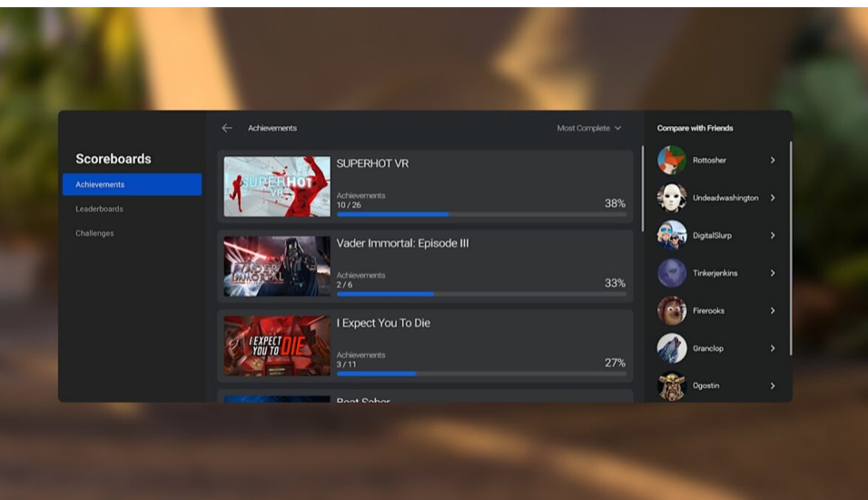Expand the chevron next to Rottosher
Screen dimensions: 868x500
pyautogui.click(x=773, y=161)
